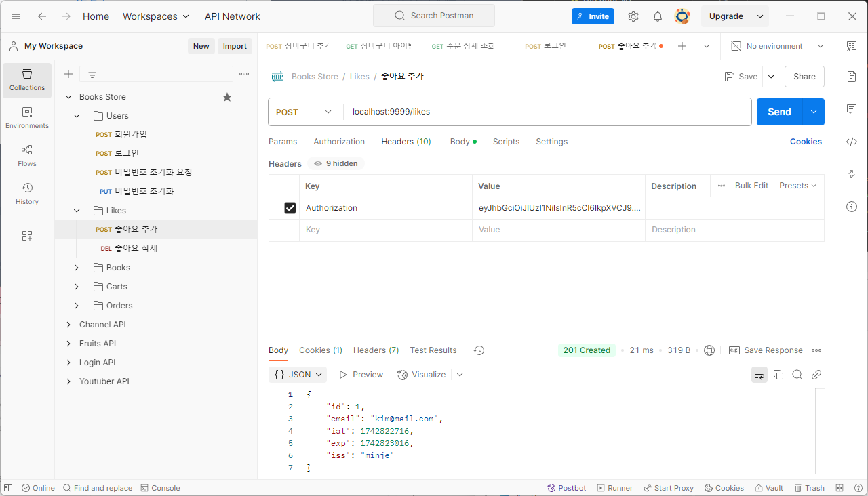Click the Bulk Edit link
This screenshot has width=868, height=496.
point(751,186)
